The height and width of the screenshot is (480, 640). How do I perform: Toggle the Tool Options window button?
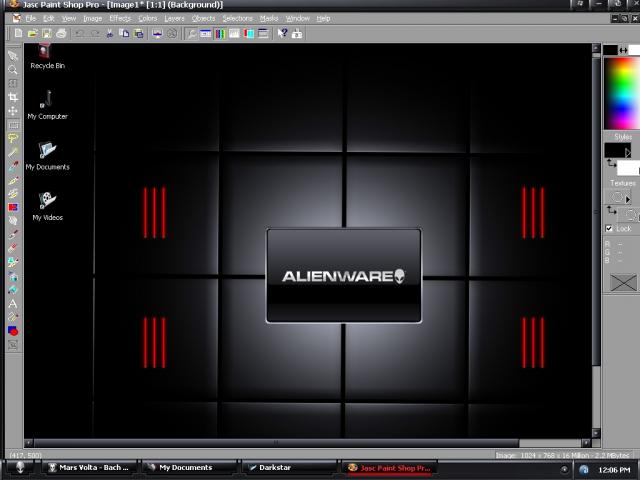205,33
